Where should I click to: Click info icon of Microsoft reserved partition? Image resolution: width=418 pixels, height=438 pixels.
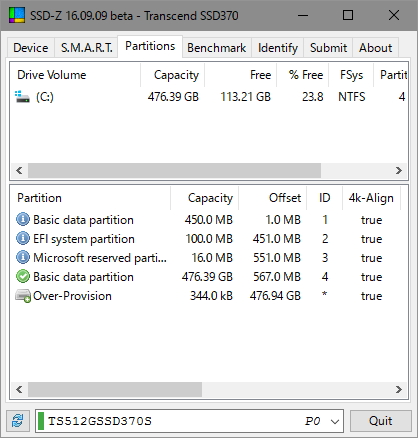point(23,258)
